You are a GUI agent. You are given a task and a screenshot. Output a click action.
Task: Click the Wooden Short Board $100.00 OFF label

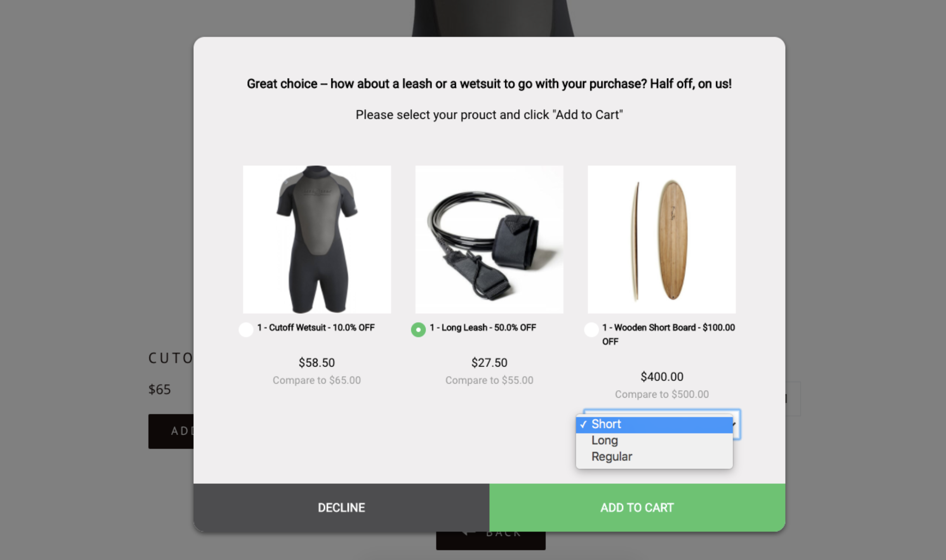point(668,334)
